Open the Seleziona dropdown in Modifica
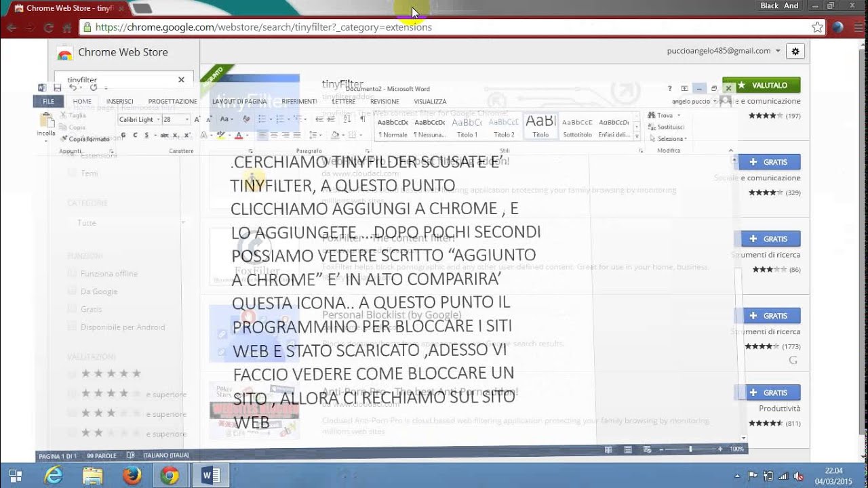Screen dimensions: 868x488 coord(671,138)
